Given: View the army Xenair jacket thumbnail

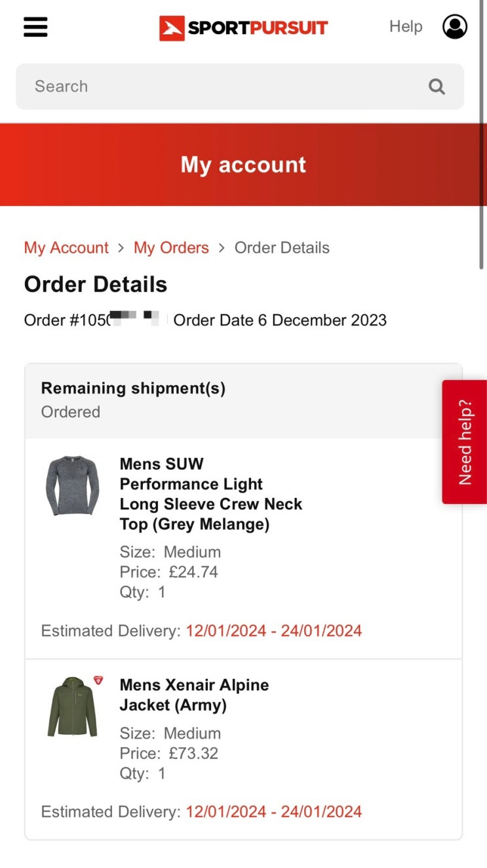Looking at the screenshot, I should 72,707.
